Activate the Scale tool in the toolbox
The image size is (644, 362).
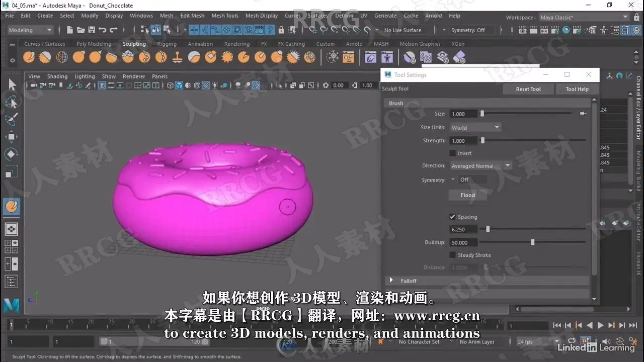(x=12, y=171)
